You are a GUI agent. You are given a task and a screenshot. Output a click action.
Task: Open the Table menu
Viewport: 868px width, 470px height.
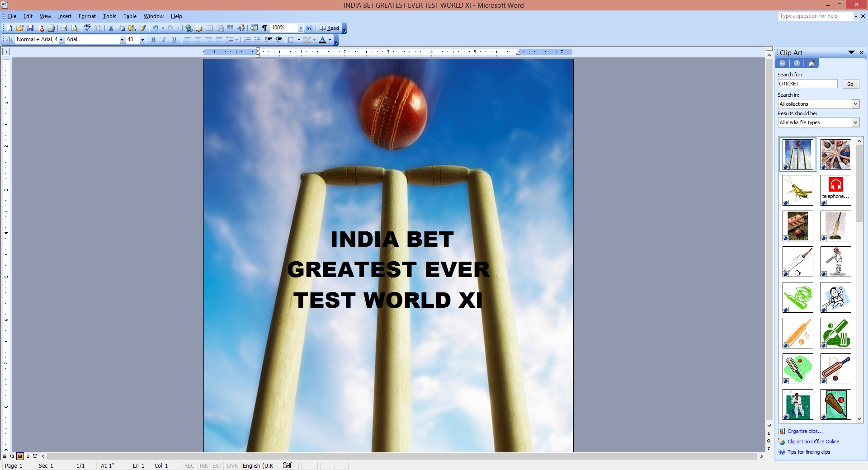(x=130, y=16)
